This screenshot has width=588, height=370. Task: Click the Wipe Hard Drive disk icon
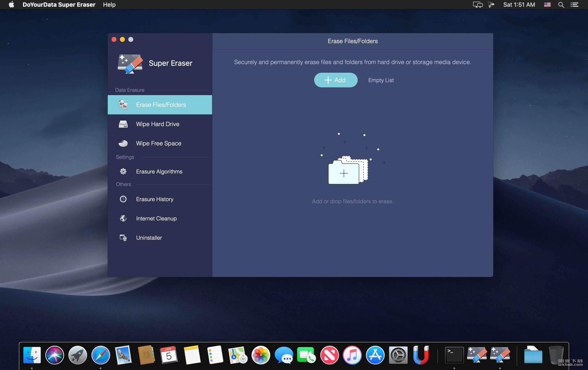click(123, 124)
